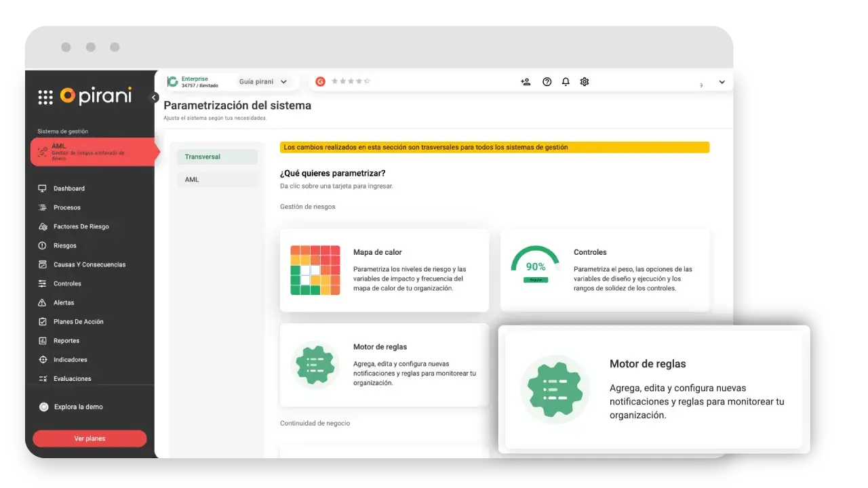Screen dimensions: 868x488
Task: Click the add user icon in top bar
Action: pyautogui.click(x=526, y=82)
